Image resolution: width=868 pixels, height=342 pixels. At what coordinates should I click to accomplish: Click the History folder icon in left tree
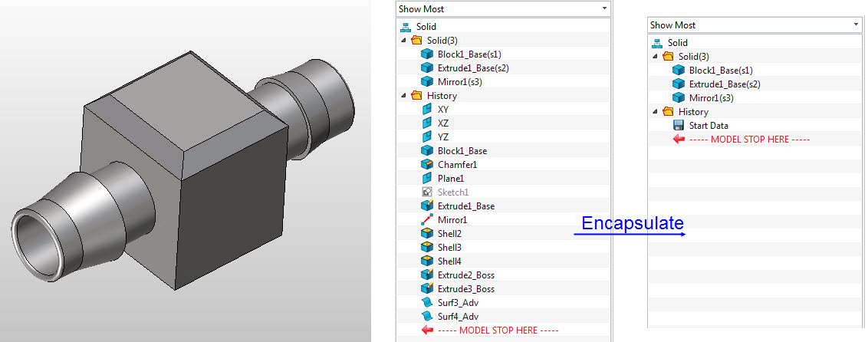tap(416, 95)
